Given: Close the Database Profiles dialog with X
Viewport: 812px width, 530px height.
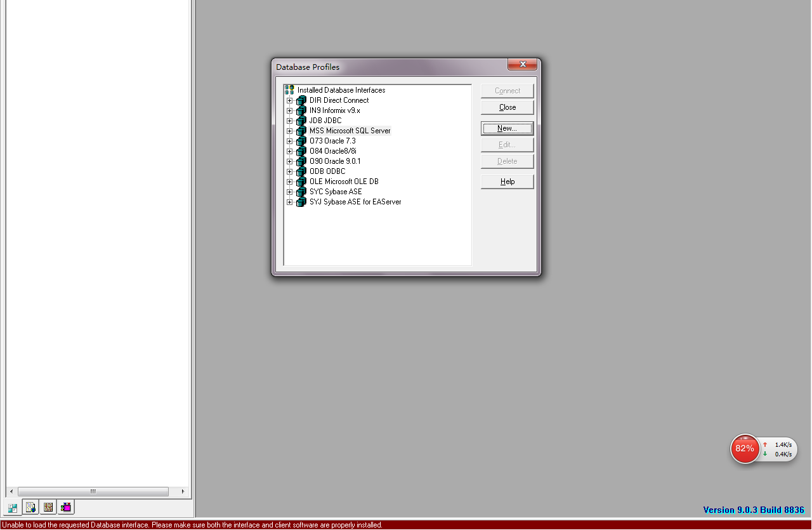Looking at the screenshot, I should (x=523, y=64).
